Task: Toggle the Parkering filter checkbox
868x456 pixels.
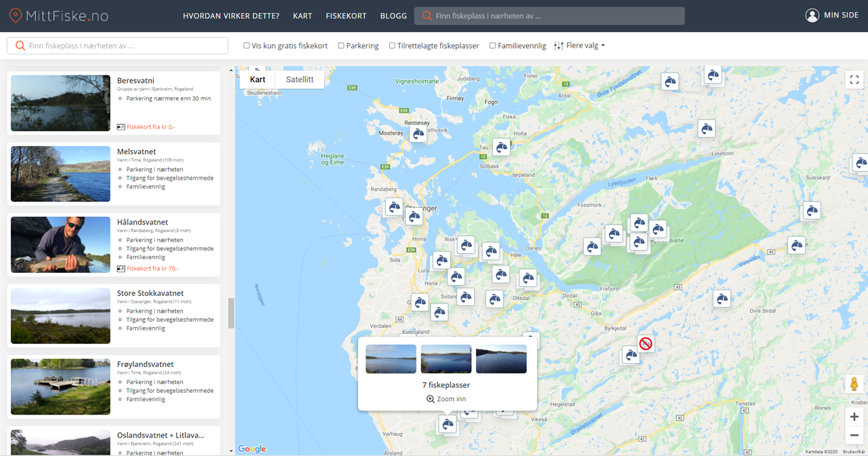Action: (x=341, y=45)
